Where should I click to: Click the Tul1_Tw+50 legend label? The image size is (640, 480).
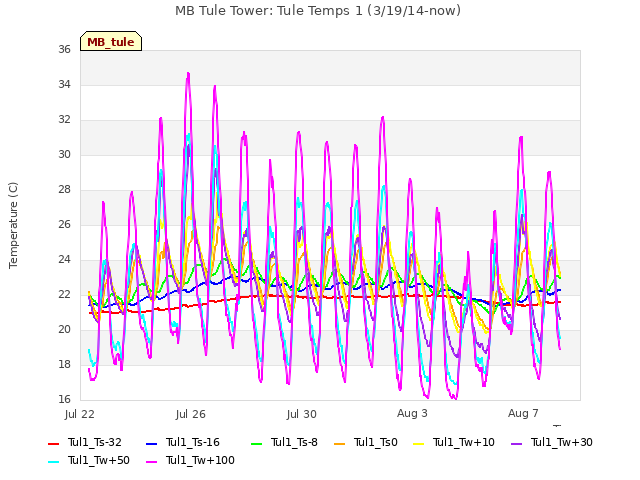click(99, 460)
